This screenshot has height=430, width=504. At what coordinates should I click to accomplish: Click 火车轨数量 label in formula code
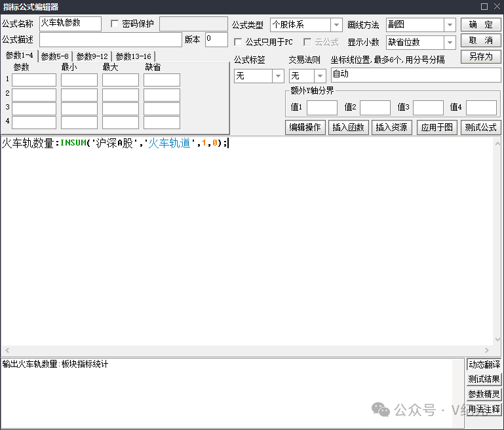(28, 143)
